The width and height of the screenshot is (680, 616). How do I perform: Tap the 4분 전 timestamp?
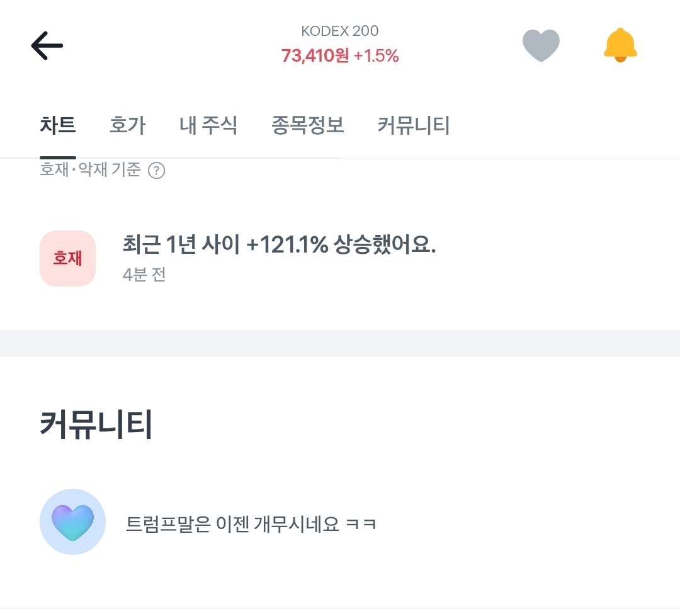[144, 275]
